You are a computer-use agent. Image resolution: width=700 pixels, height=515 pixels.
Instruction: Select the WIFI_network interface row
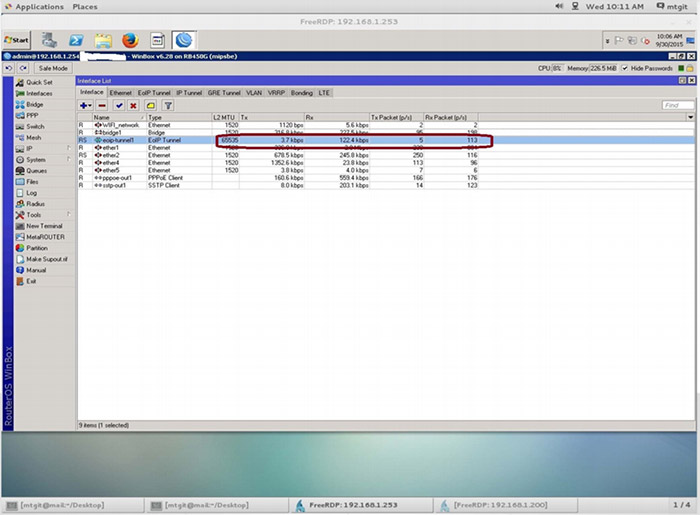[x=386, y=125]
